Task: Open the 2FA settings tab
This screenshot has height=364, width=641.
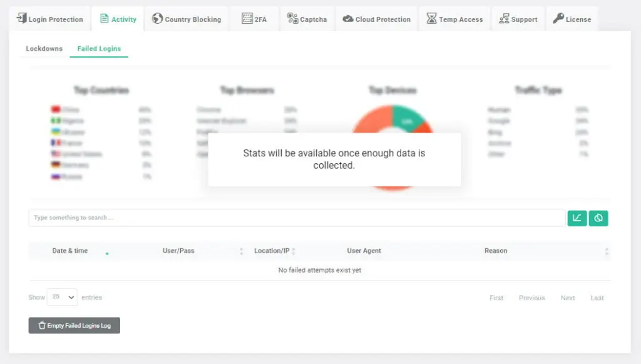Action: [x=255, y=19]
